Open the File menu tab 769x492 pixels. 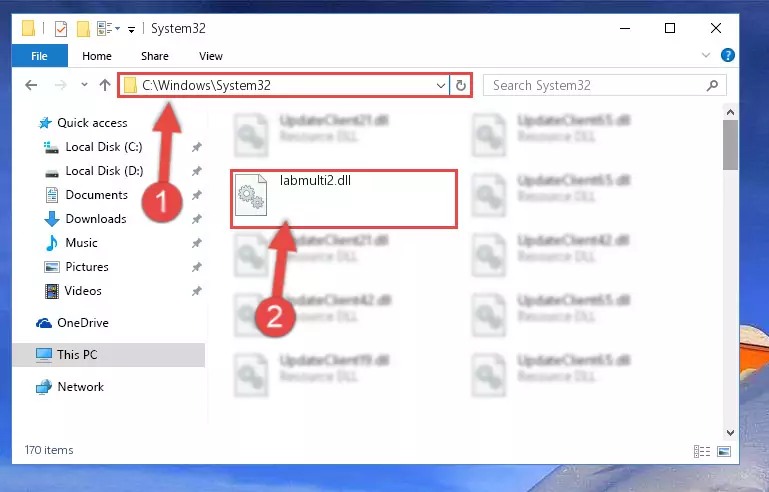click(39, 56)
